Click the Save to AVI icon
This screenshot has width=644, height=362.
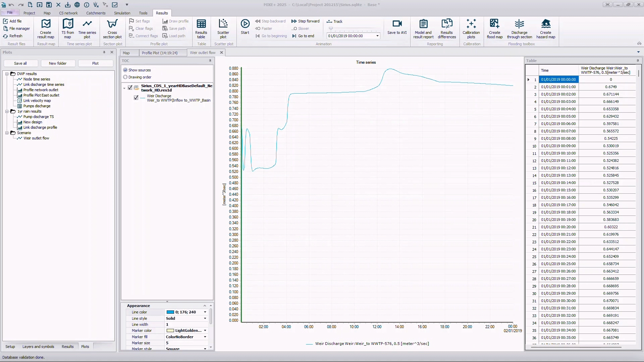pyautogui.click(x=397, y=24)
